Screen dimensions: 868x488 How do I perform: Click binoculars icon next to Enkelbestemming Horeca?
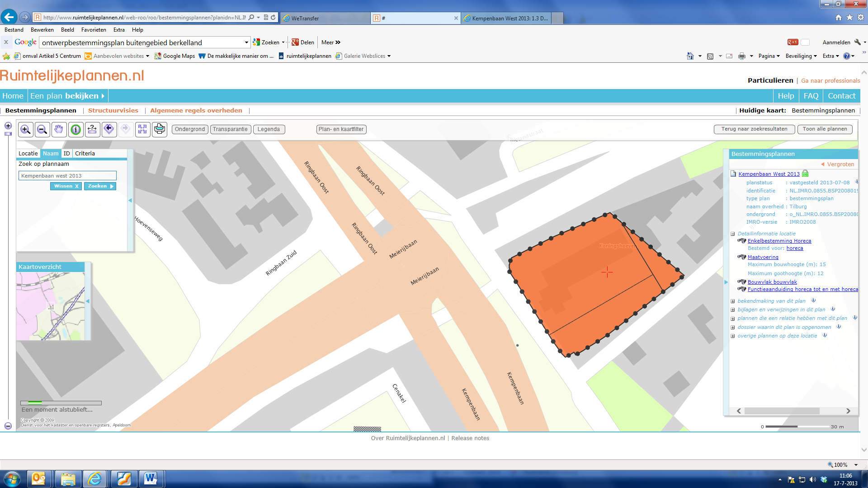point(742,241)
